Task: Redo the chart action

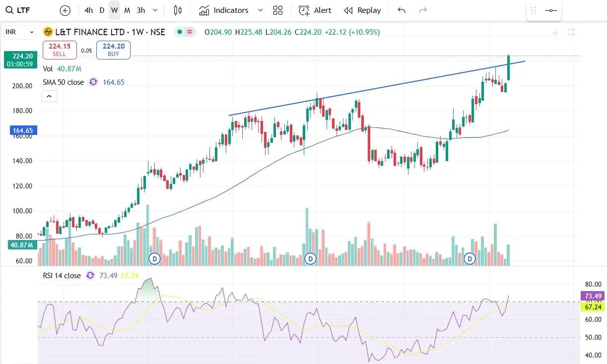Action: [x=423, y=10]
